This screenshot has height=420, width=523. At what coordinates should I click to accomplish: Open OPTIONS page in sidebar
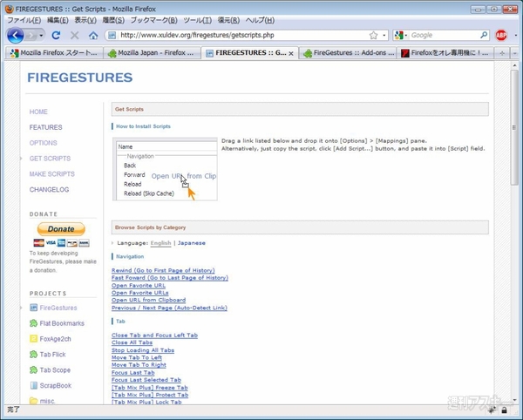(43, 143)
